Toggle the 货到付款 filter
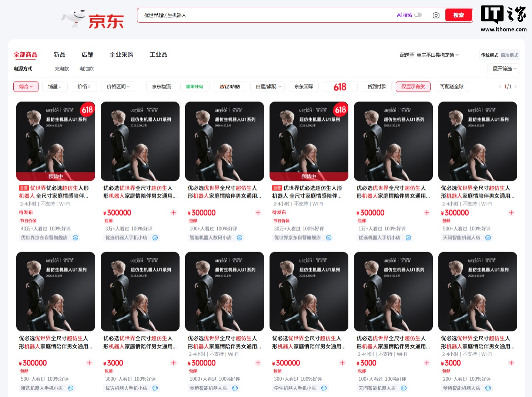532x397 pixels. click(377, 87)
